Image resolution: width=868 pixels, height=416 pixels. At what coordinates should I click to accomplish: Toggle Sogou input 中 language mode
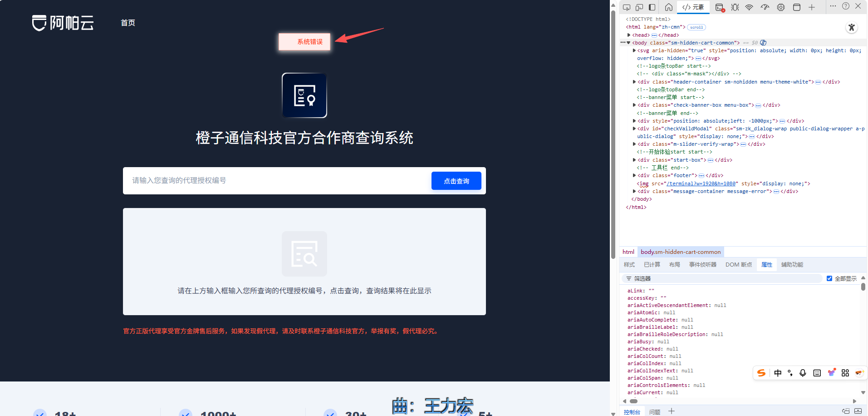pos(778,373)
